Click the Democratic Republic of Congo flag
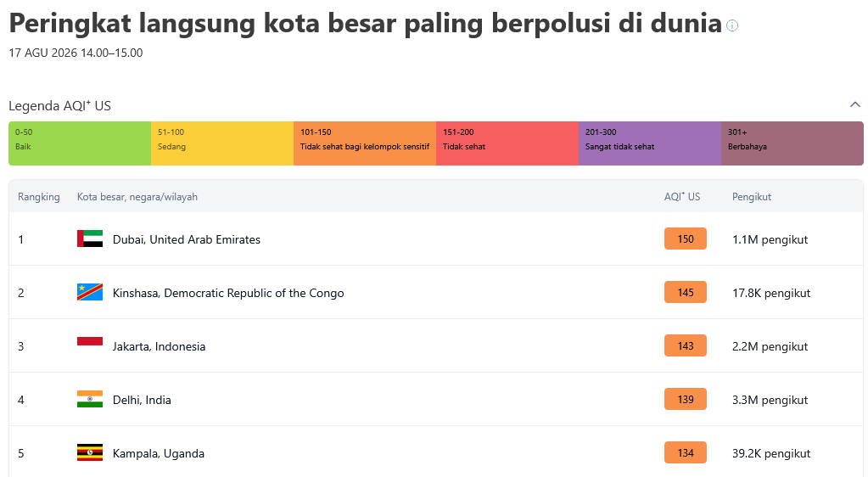This screenshot has width=868, height=477. pos(90,292)
